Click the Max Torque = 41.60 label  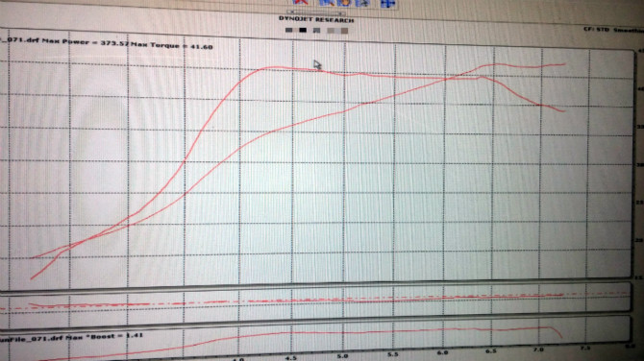pyautogui.click(x=171, y=45)
